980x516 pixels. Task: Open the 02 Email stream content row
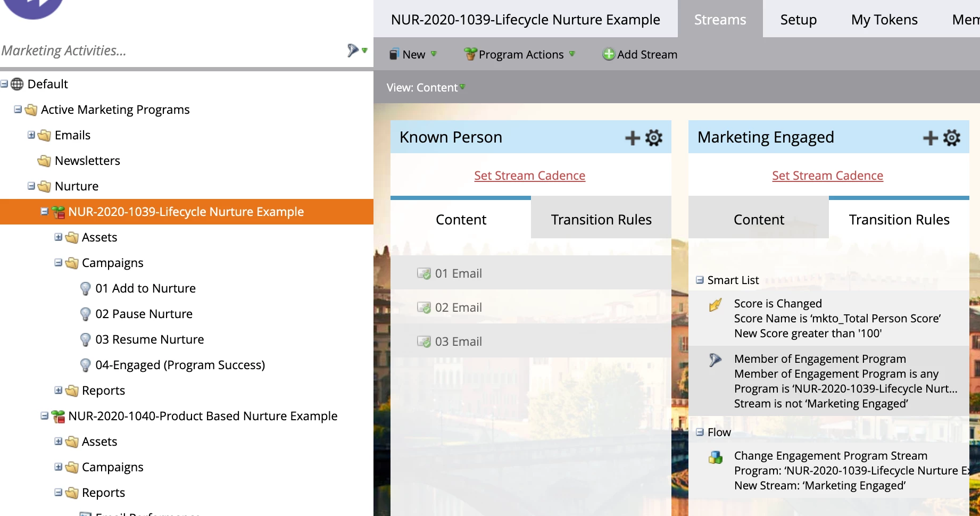(531, 307)
